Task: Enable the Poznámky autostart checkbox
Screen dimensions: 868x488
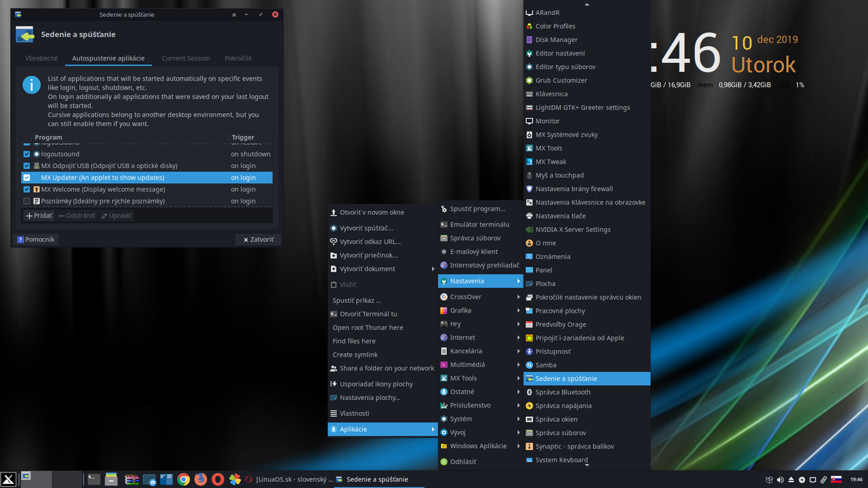Action: tap(27, 201)
